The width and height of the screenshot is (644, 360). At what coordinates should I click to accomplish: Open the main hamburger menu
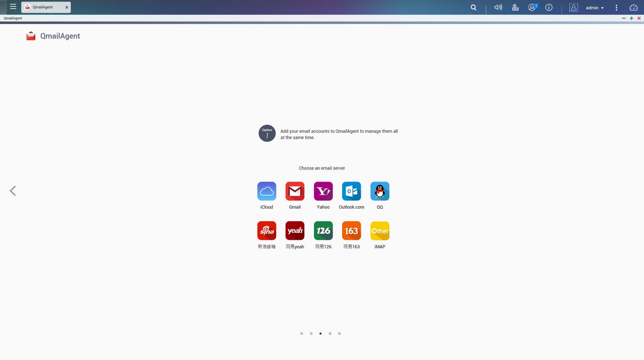[13, 7]
